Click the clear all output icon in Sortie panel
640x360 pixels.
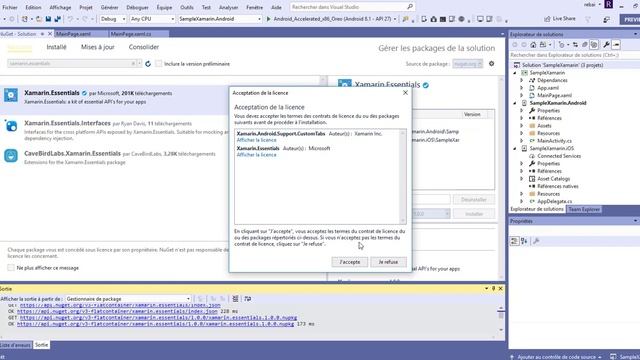[235, 299]
